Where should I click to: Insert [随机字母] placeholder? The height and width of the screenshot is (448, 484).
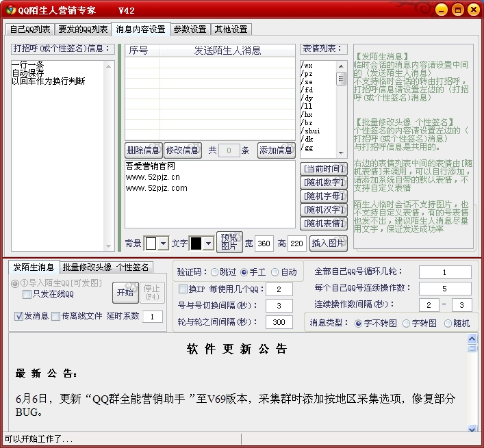coord(324,196)
